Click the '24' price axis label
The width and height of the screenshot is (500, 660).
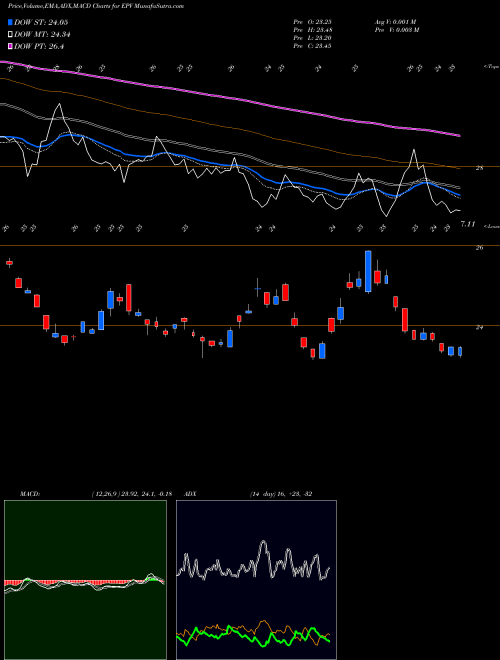479,327
